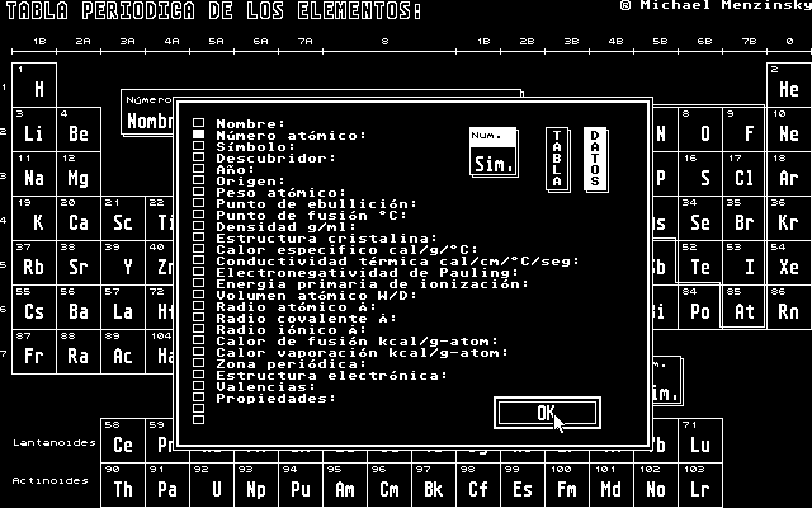
Task: Select the Polonium (Po) cell
Action: pos(700,307)
